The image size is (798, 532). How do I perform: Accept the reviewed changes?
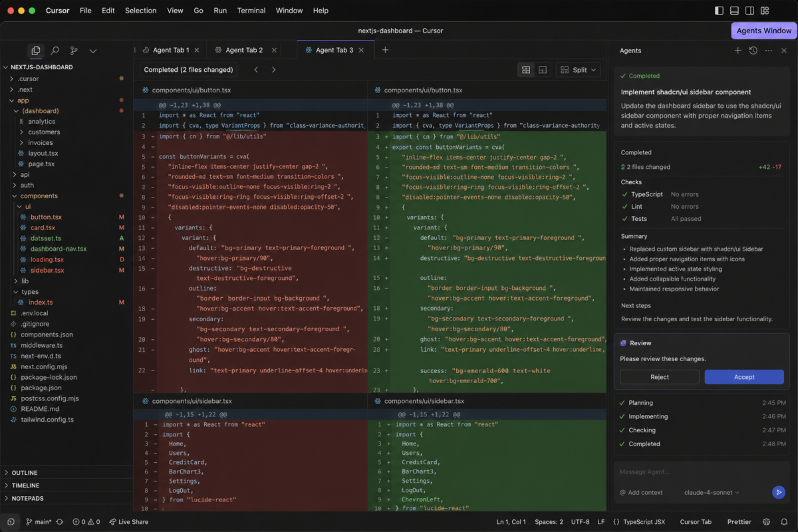tap(744, 377)
